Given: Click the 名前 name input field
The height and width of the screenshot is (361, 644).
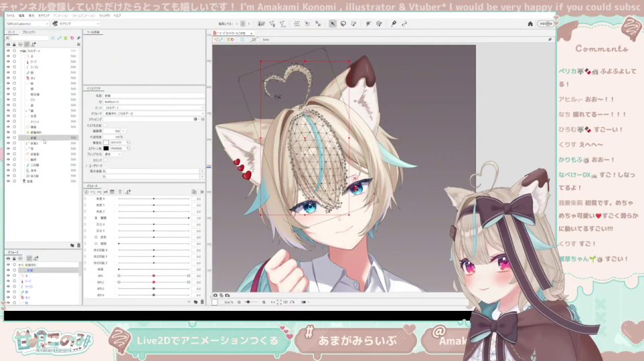Looking at the screenshot, I should (153, 96).
